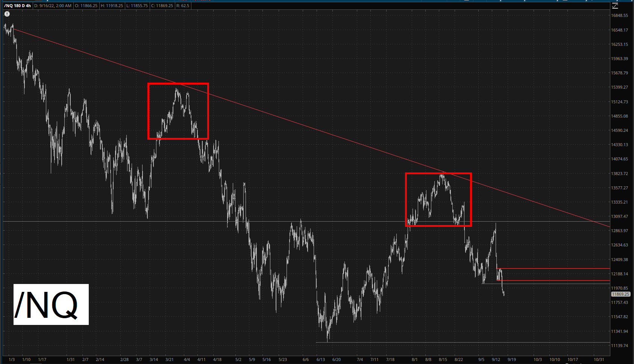Click the Low value 11855.75 readout
The image size is (634, 364).
pos(137,6)
